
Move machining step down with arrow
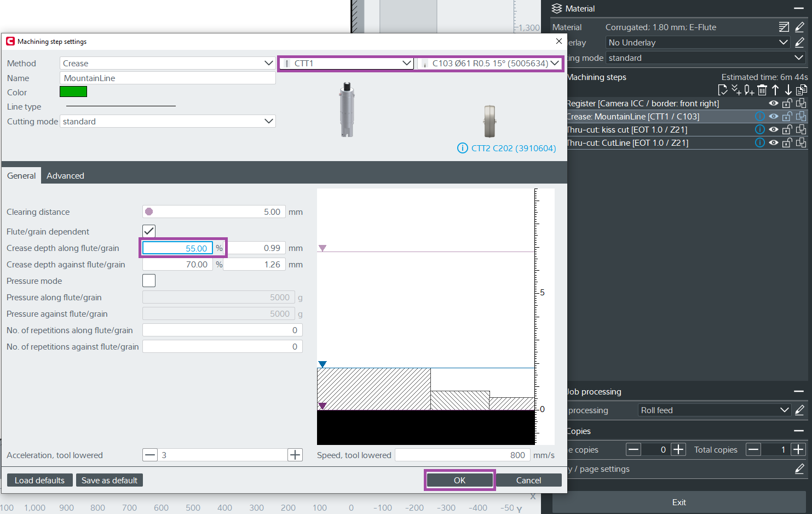click(788, 90)
